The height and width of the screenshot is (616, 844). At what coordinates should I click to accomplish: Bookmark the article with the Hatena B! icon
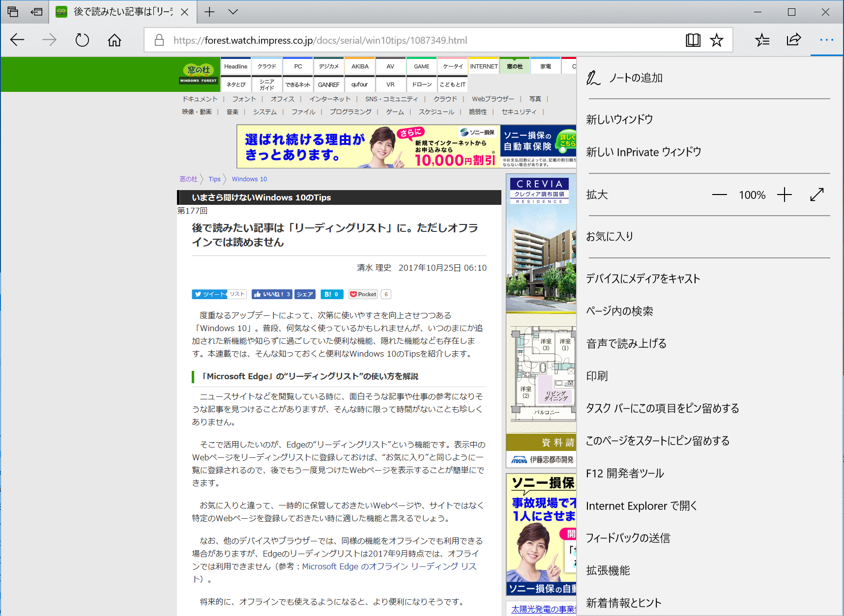[x=332, y=294]
